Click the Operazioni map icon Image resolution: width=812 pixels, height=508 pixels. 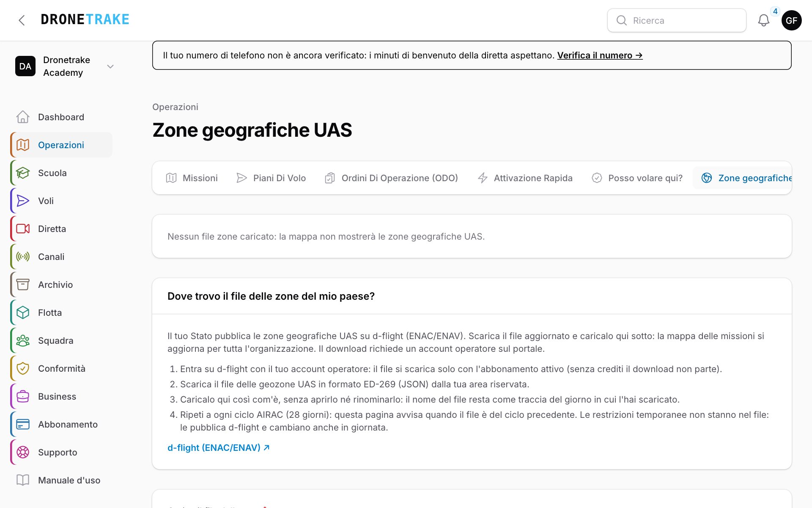point(23,145)
